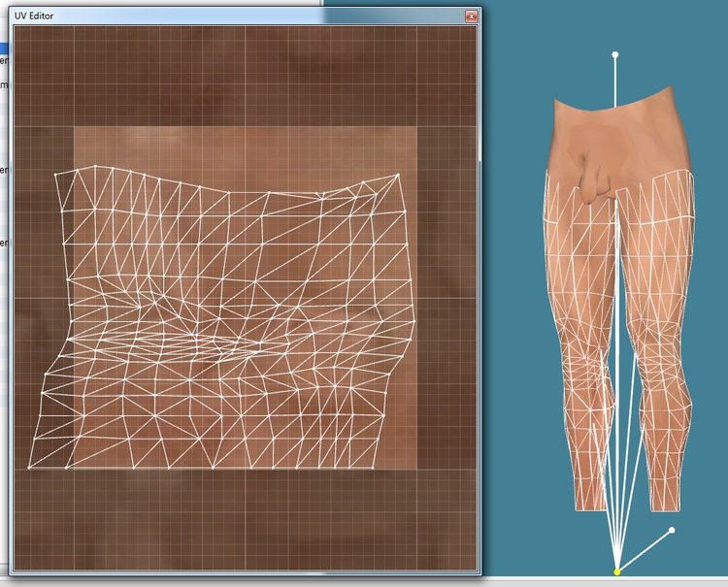Select the yellow joint point below the feet
Viewport: 728px width, 587px height.
tap(617, 572)
